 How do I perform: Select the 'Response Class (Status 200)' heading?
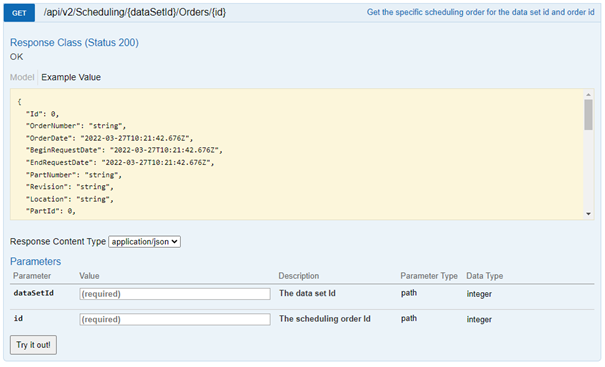coord(74,42)
